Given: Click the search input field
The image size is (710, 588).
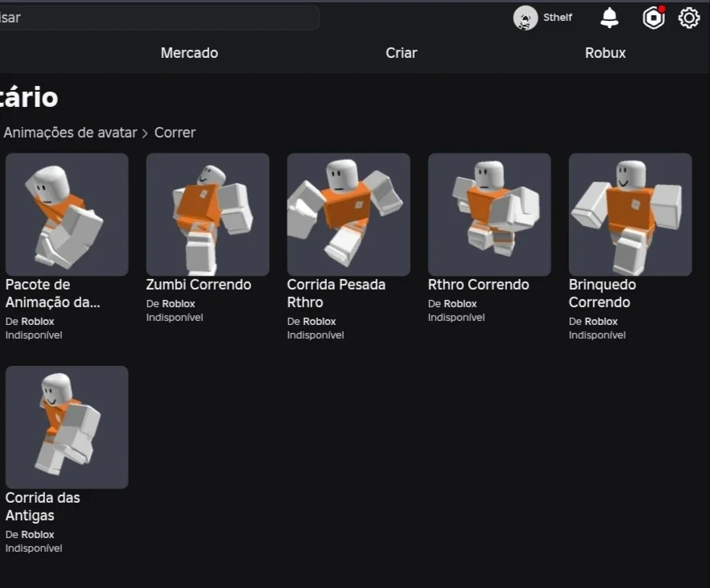Looking at the screenshot, I should (159, 18).
